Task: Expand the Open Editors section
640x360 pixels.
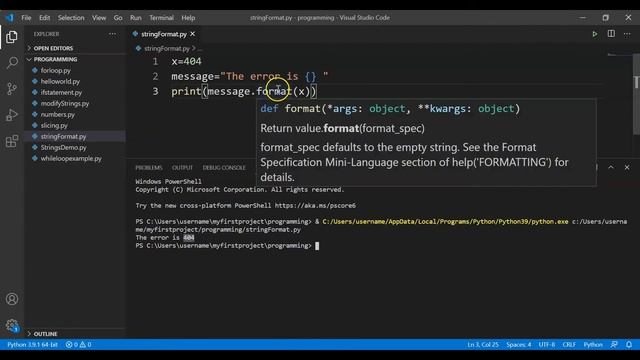Action: 53,48
